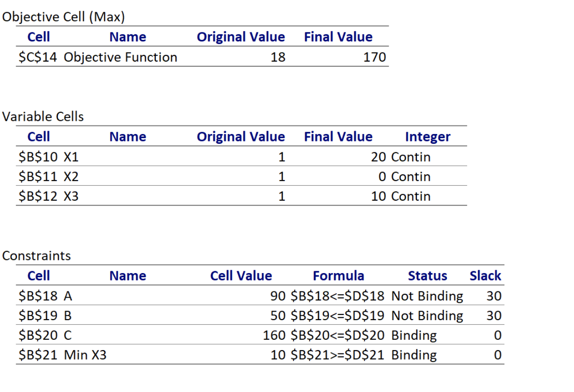
Task: Click the $B$21 Min X3 row
Action: click(x=260, y=355)
